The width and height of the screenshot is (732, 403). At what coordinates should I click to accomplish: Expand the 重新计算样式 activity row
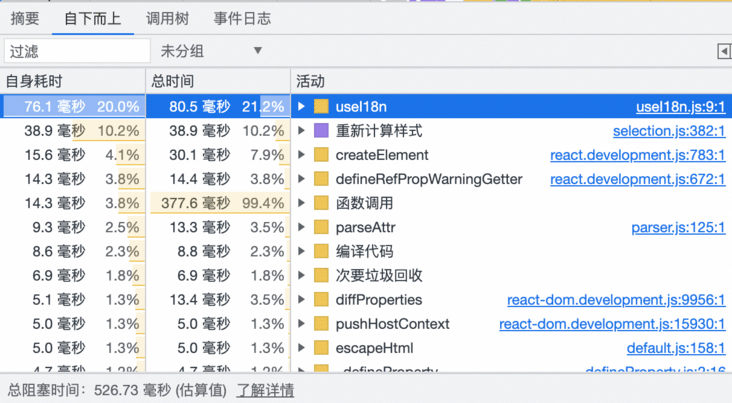(x=302, y=131)
